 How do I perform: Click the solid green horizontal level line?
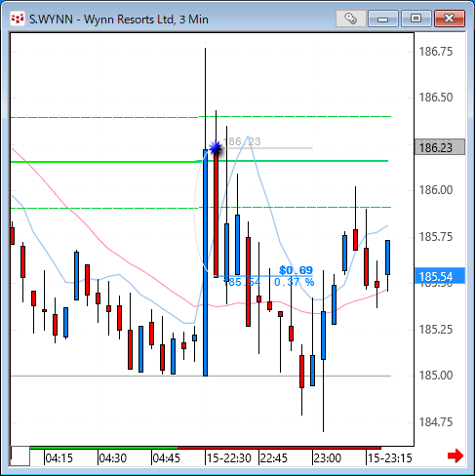199,161
